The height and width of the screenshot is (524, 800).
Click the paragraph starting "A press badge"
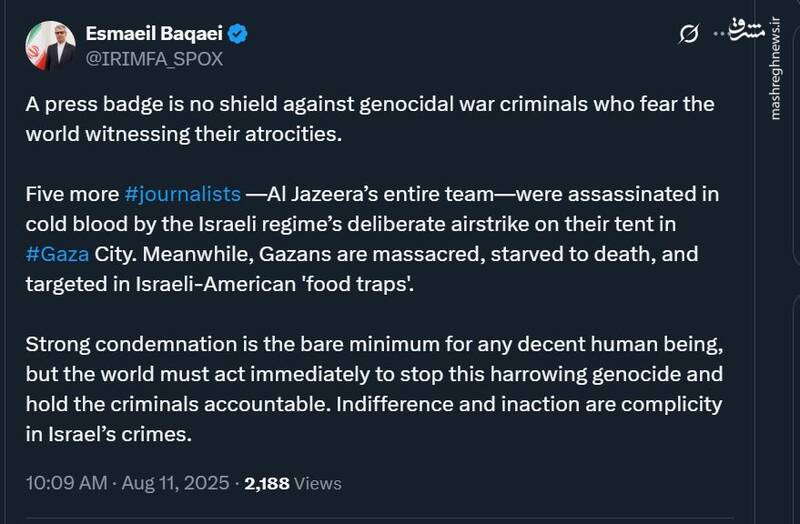tap(360, 119)
